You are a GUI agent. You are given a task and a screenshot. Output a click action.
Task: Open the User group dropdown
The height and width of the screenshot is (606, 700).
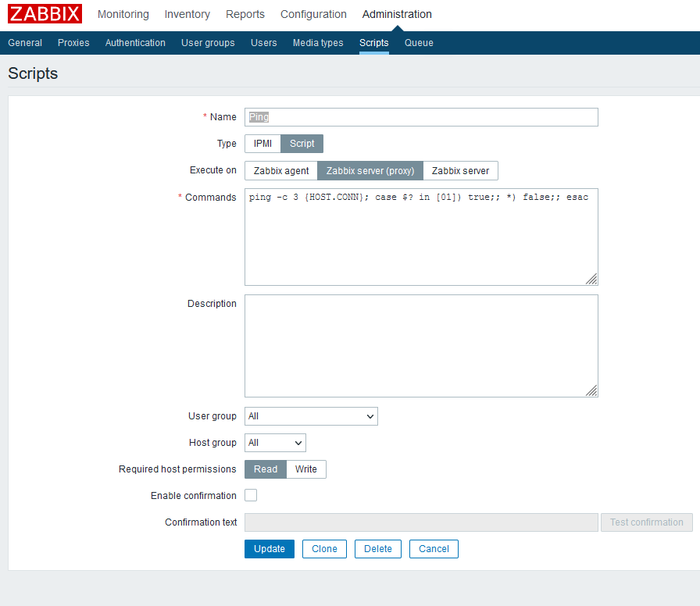[311, 416]
